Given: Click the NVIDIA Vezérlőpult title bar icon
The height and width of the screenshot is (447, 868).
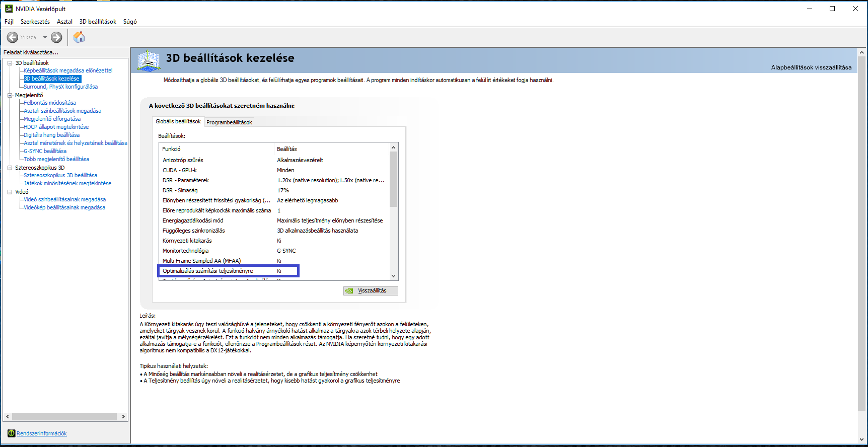Looking at the screenshot, I should click(9, 9).
